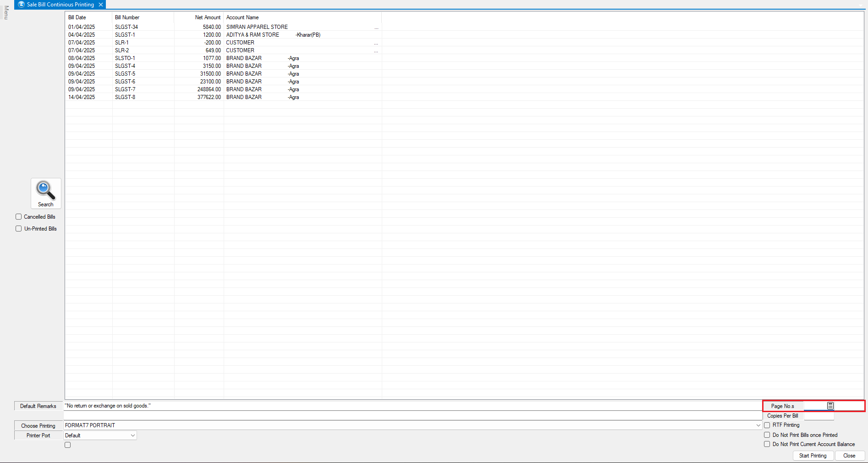The width and height of the screenshot is (868, 463).
Task: Select the Sale Bill Continious Printing tab
Action: (60, 5)
